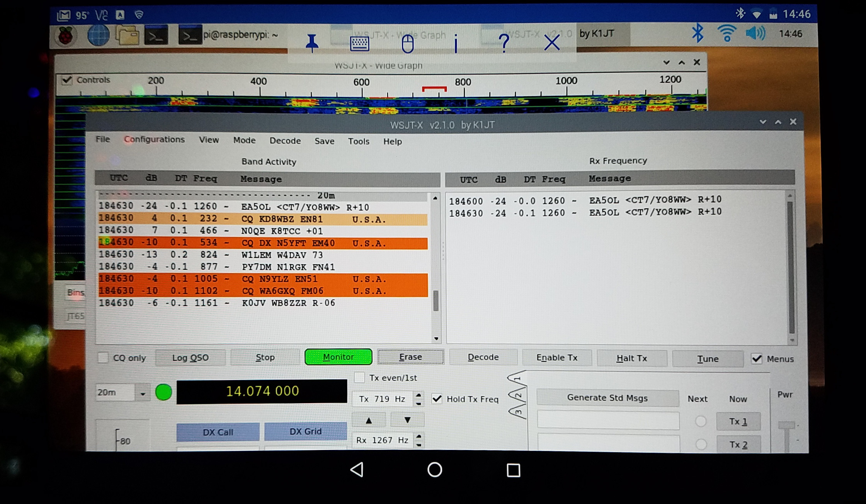Click the green Monitor button
The image size is (866, 504).
(x=338, y=357)
